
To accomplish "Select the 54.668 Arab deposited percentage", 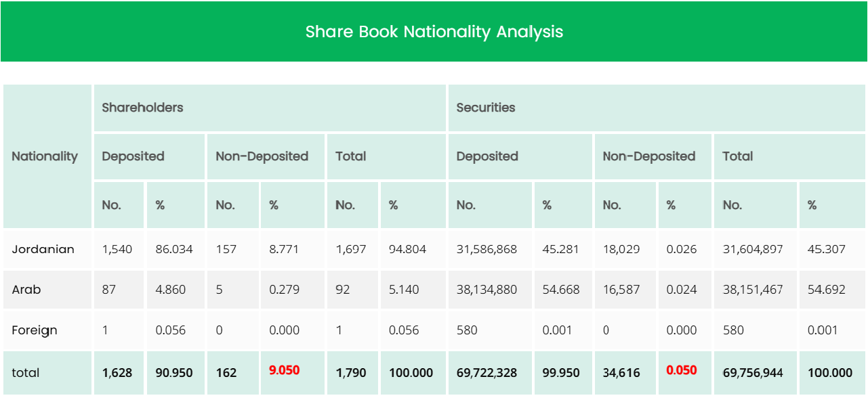I will [x=561, y=290].
